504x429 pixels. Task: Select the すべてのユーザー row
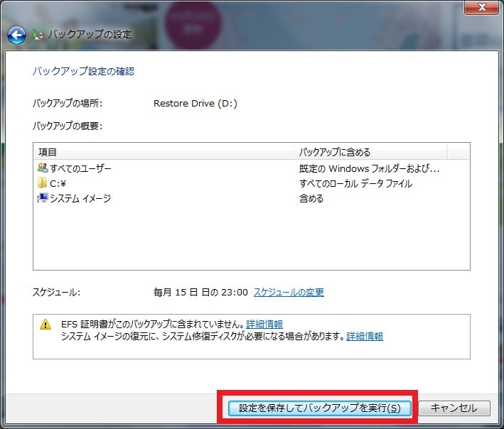[252, 168]
